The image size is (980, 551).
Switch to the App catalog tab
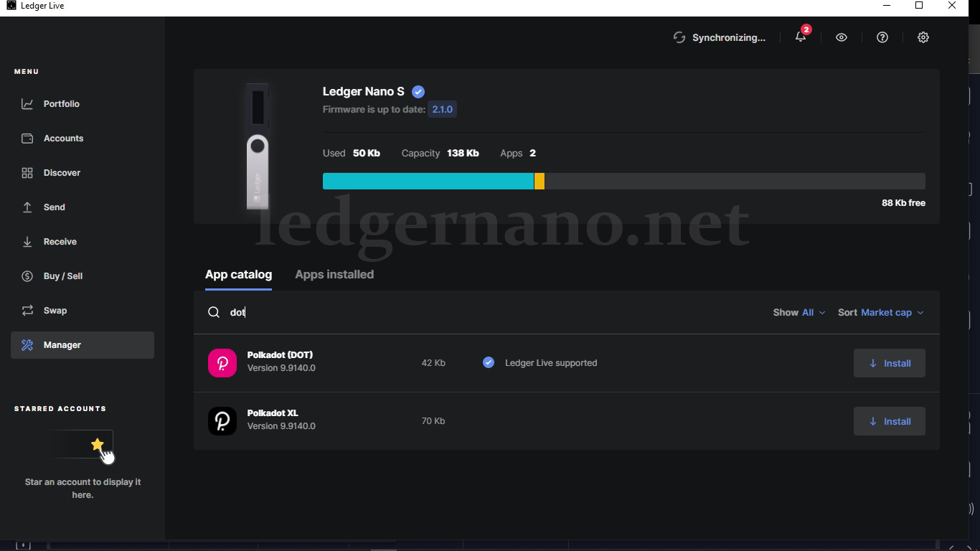[x=238, y=275]
